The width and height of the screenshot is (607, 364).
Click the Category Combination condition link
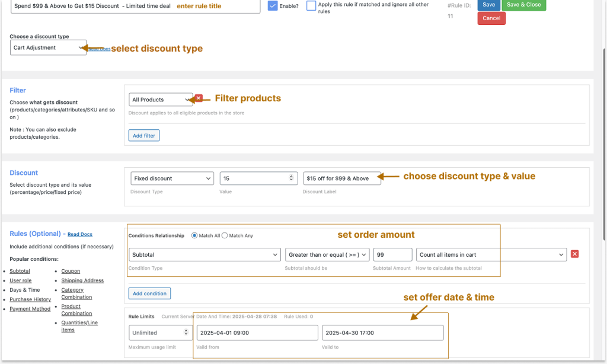[76, 293]
